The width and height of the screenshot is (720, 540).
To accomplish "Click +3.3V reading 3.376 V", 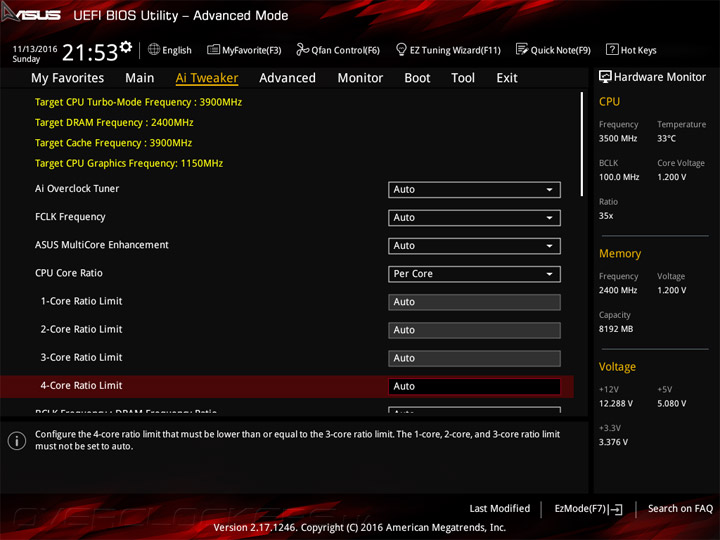I will (613, 442).
